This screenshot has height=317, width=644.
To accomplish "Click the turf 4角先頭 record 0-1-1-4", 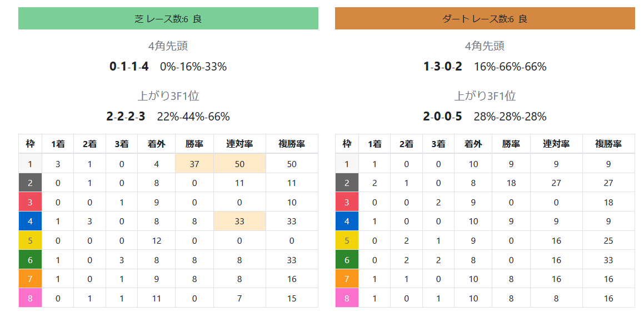I will (x=129, y=67).
